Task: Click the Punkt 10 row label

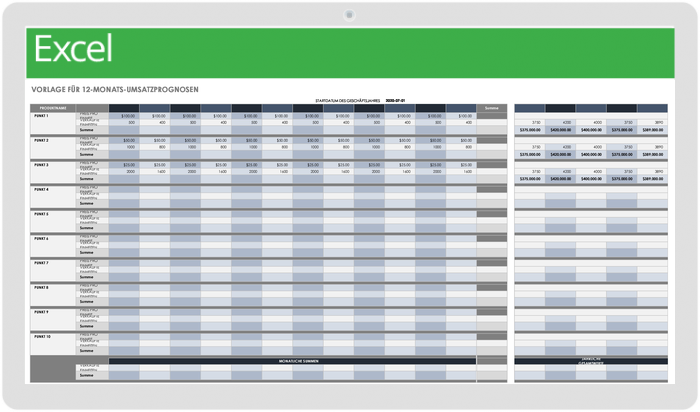Action: point(42,337)
